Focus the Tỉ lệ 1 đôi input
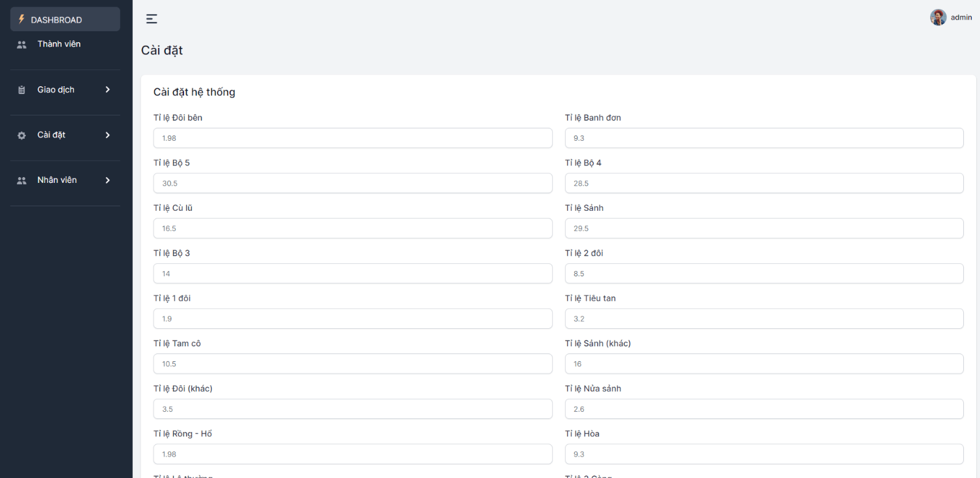Image resolution: width=980 pixels, height=478 pixels. tap(353, 319)
